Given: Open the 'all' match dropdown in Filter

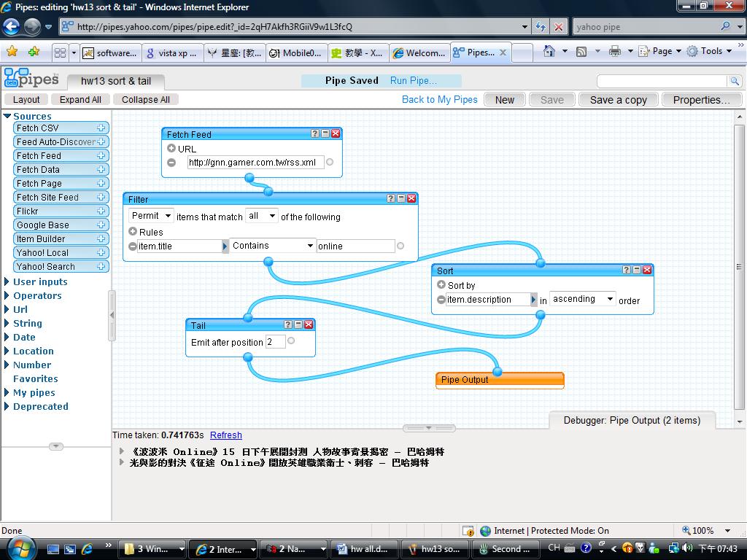Looking at the screenshot, I should coord(262,216).
